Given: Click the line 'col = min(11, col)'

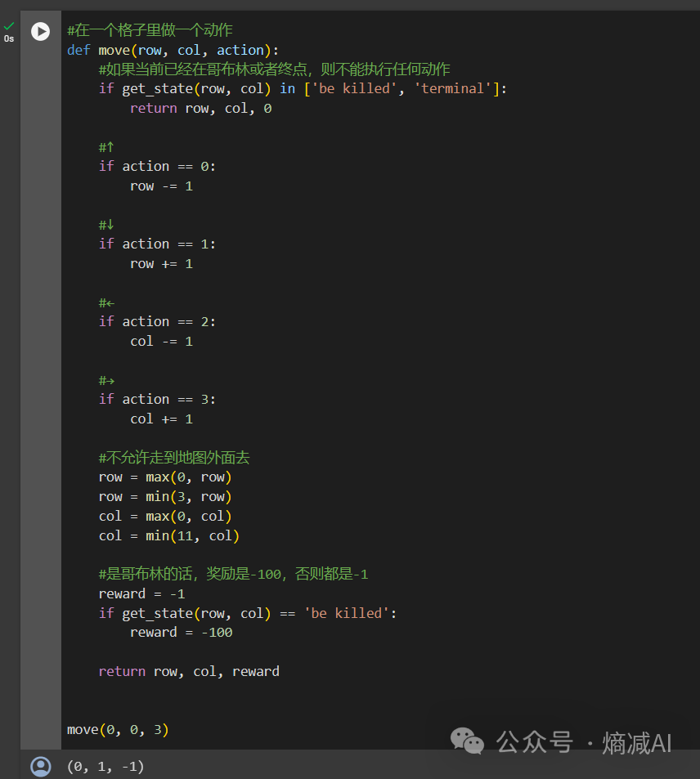Looking at the screenshot, I should [169, 535].
